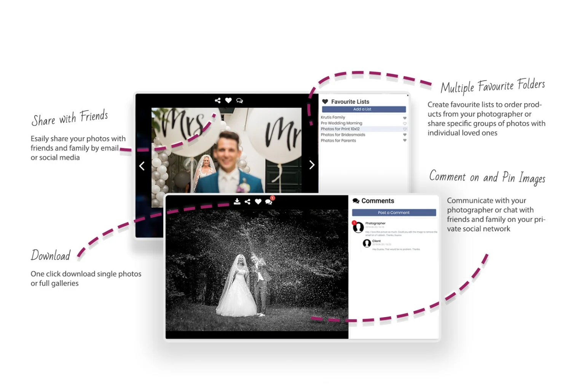Viewport: 571px width, 392px height.
Task: Select Photos for Print 10x12 row
Action: click(x=364, y=129)
